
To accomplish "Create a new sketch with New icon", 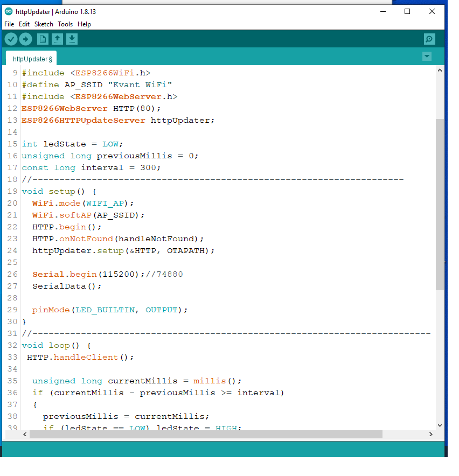I will point(43,39).
